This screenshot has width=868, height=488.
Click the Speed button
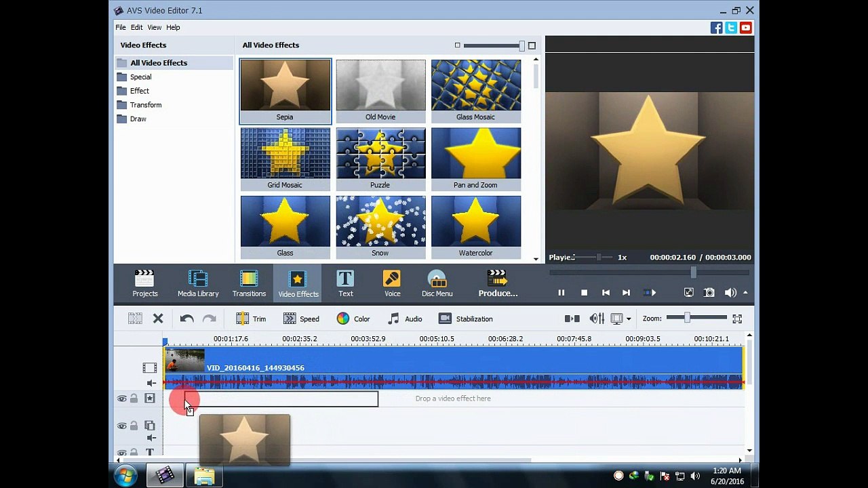click(301, 319)
